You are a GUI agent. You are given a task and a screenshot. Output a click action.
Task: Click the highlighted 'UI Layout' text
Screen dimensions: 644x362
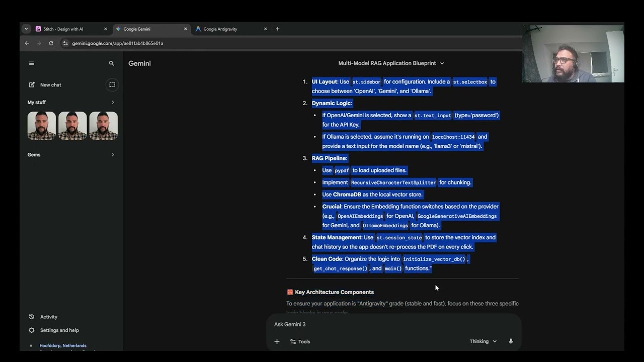325,81
